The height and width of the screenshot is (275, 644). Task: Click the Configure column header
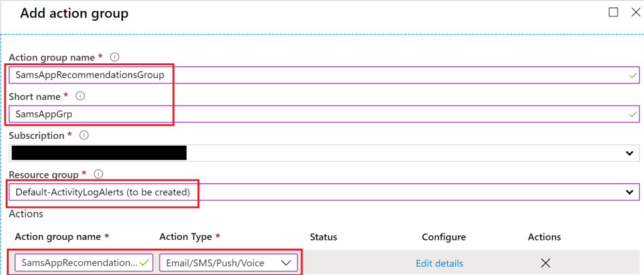click(x=443, y=237)
